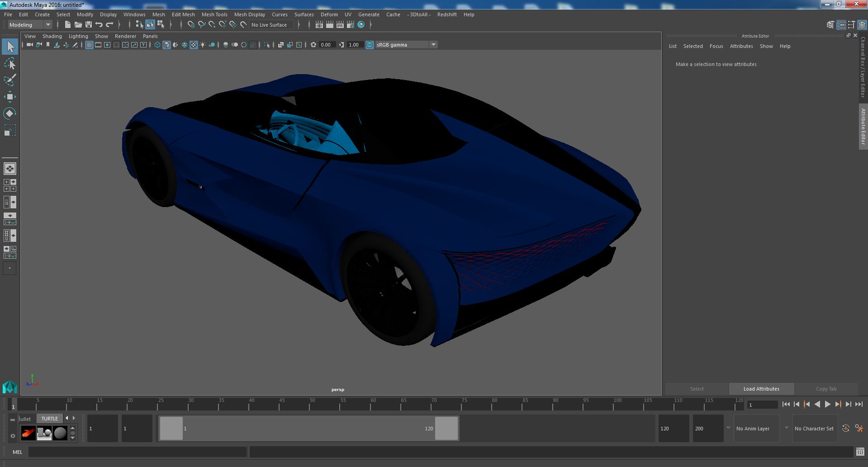Screen dimensions: 868x467
Task: Activate the Lasso select tool
Action: tap(10, 64)
